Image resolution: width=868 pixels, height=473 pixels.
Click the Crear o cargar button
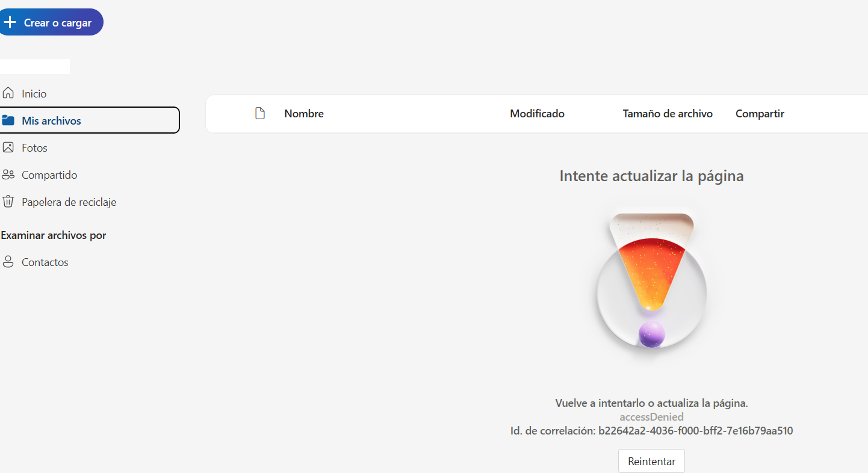pyautogui.click(x=51, y=22)
